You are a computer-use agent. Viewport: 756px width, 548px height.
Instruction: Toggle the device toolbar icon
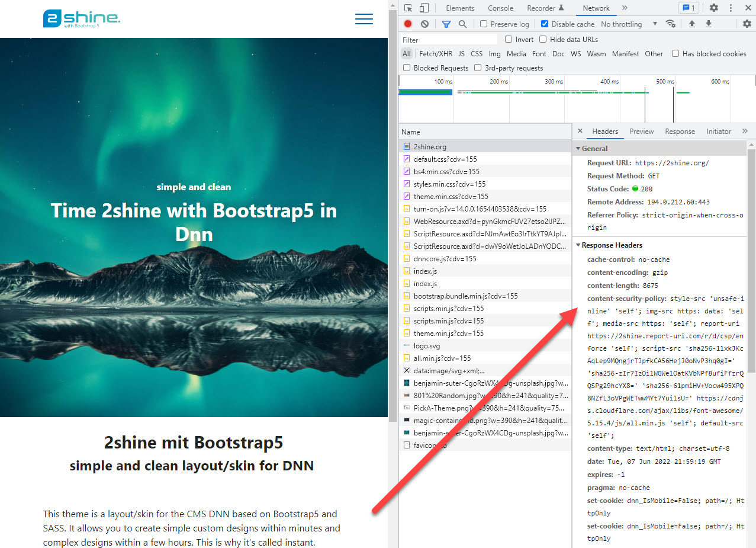click(x=424, y=8)
